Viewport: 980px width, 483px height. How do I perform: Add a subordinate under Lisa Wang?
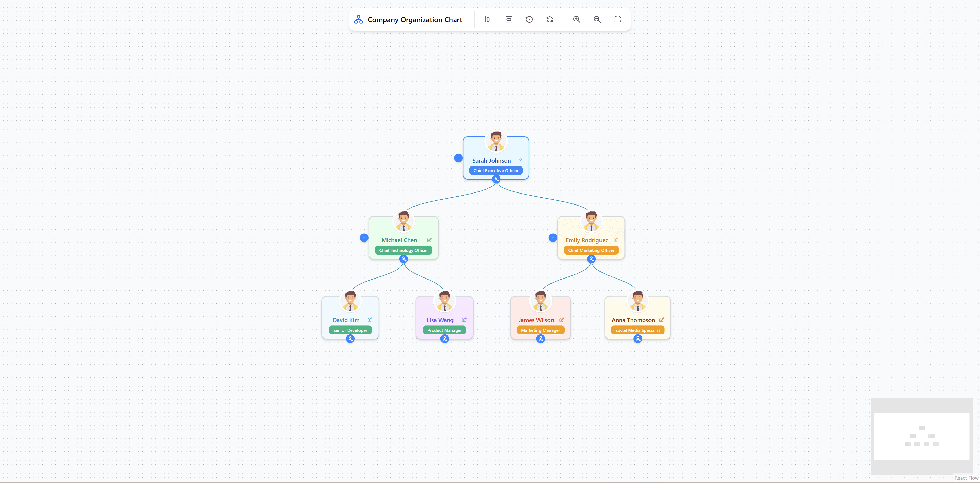coord(444,339)
